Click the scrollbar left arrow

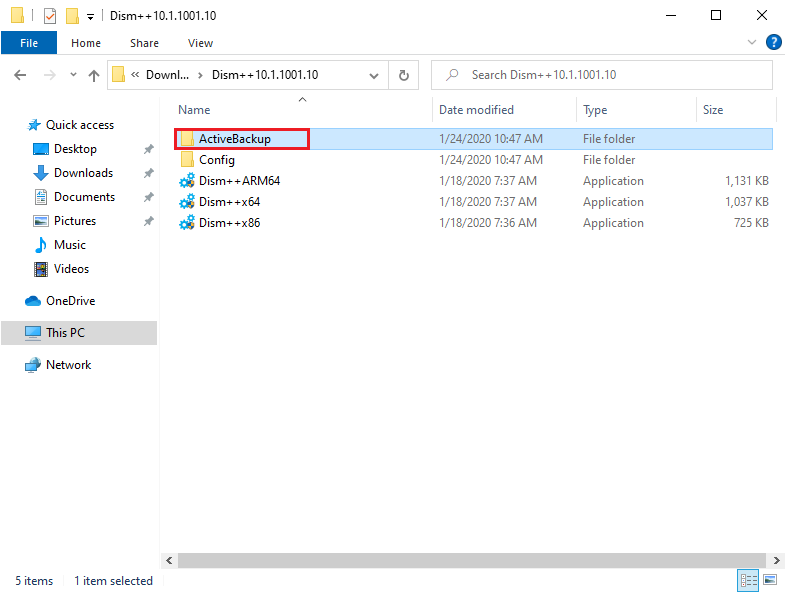click(169, 560)
